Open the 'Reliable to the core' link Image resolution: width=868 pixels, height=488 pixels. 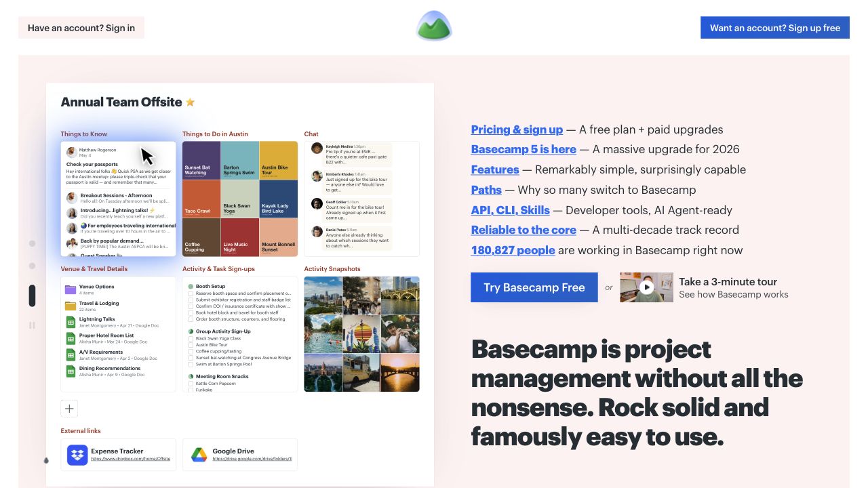click(x=524, y=230)
